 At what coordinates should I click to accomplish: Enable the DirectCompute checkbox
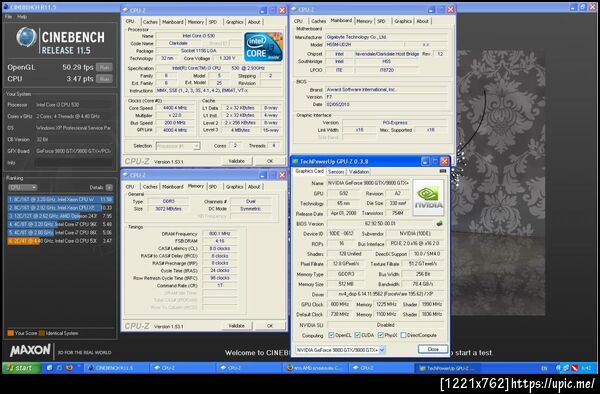pyautogui.click(x=403, y=335)
